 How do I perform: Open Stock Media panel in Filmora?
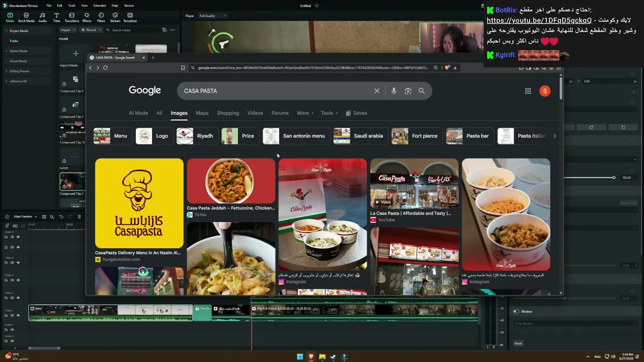point(26,18)
